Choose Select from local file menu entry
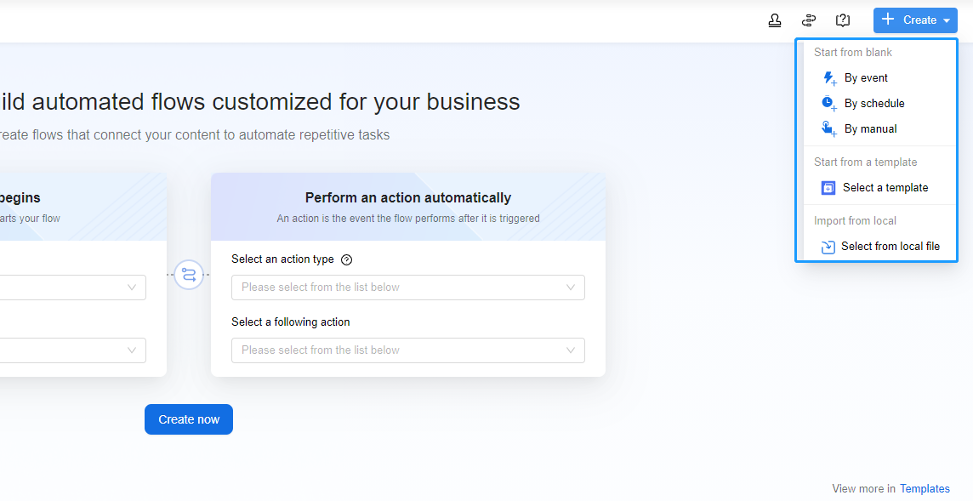The width and height of the screenshot is (974, 502). (890, 247)
